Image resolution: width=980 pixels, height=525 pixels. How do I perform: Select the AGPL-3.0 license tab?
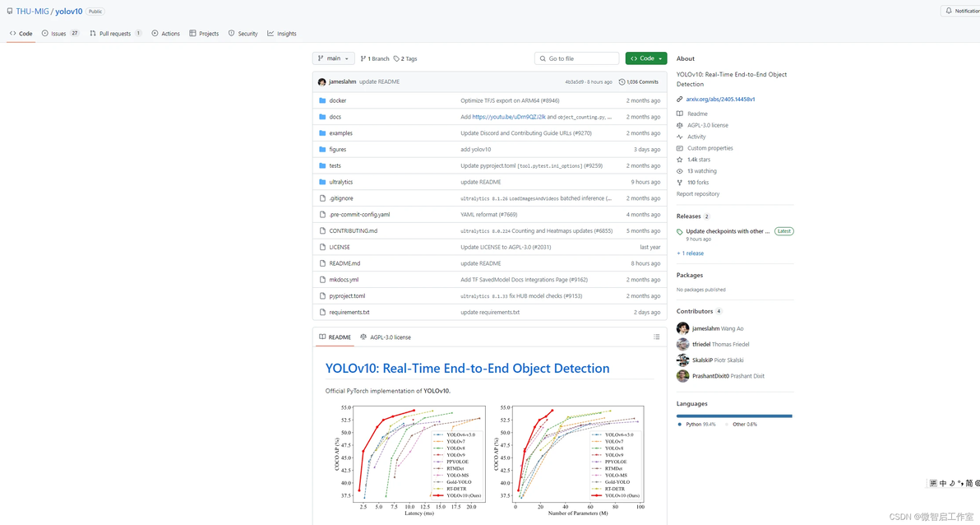386,337
